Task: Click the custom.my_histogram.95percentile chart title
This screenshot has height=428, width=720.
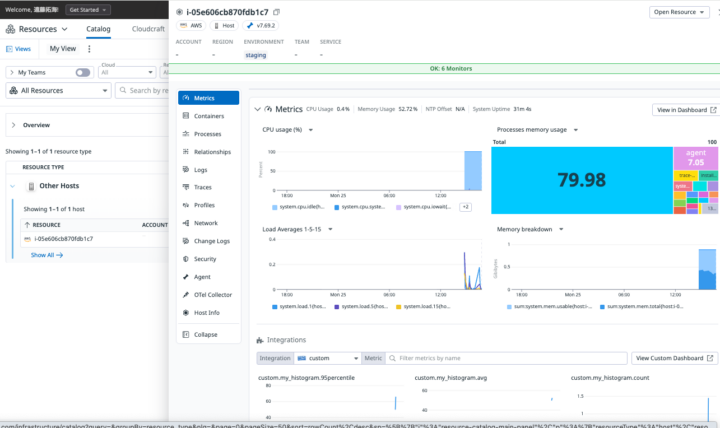Action: pos(306,378)
